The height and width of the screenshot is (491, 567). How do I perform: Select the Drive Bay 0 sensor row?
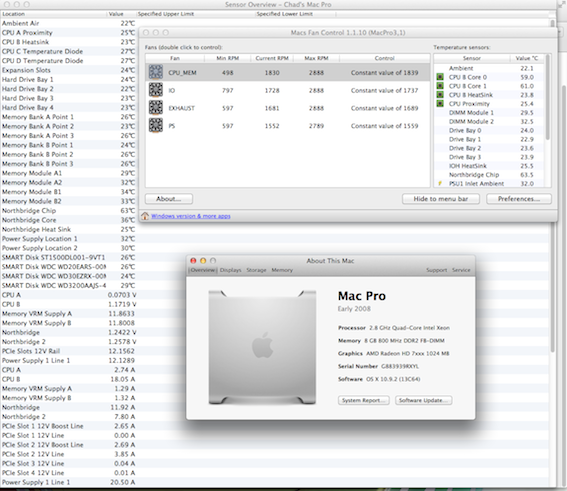489,130
